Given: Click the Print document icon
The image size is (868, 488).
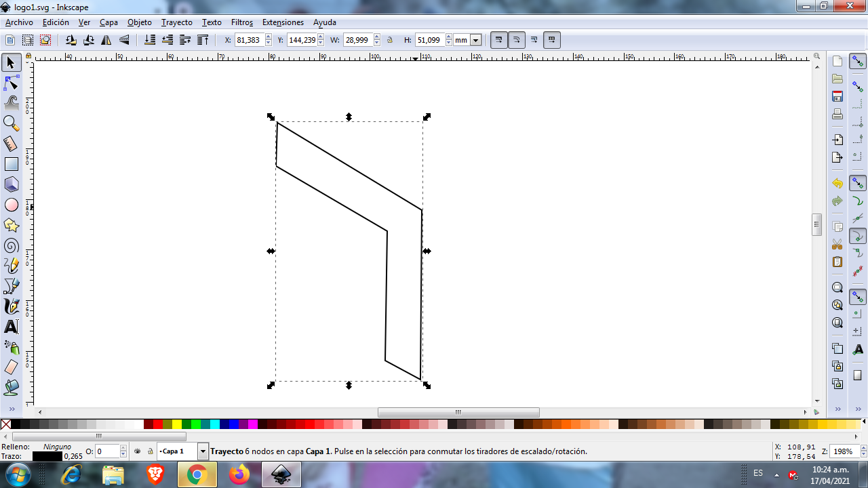Looking at the screenshot, I should (x=837, y=114).
